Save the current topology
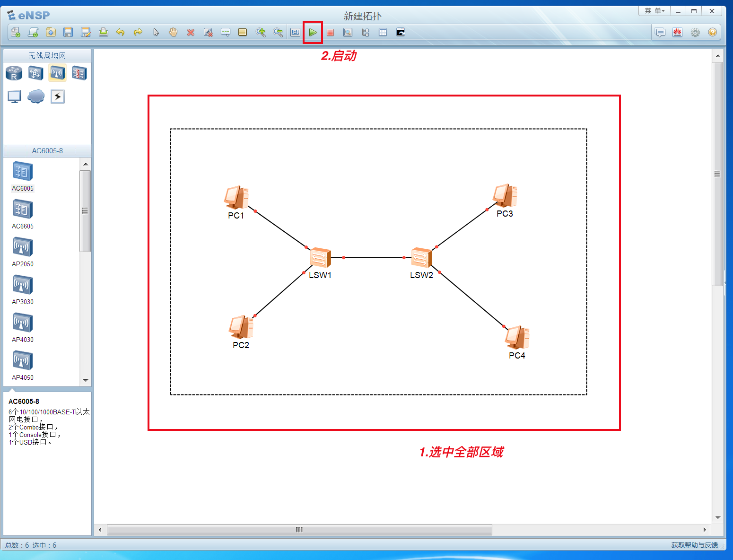This screenshot has height=560, width=733. coord(68,32)
